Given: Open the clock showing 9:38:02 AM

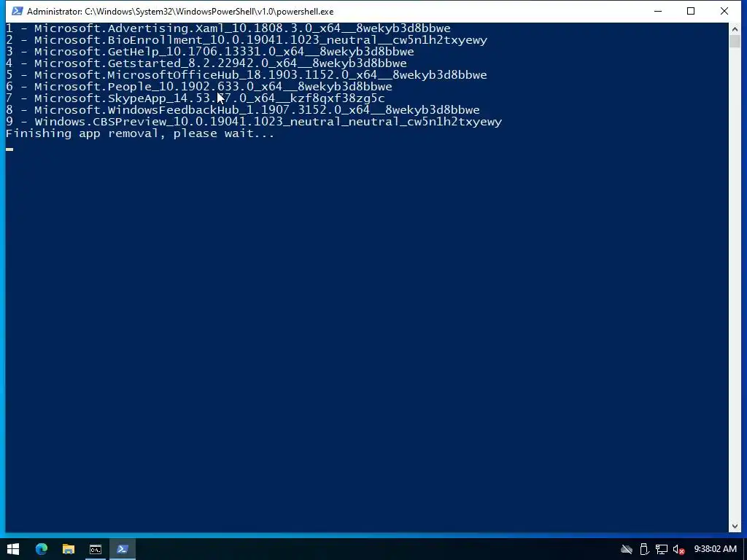Looking at the screenshot, I should coord(715,549).
